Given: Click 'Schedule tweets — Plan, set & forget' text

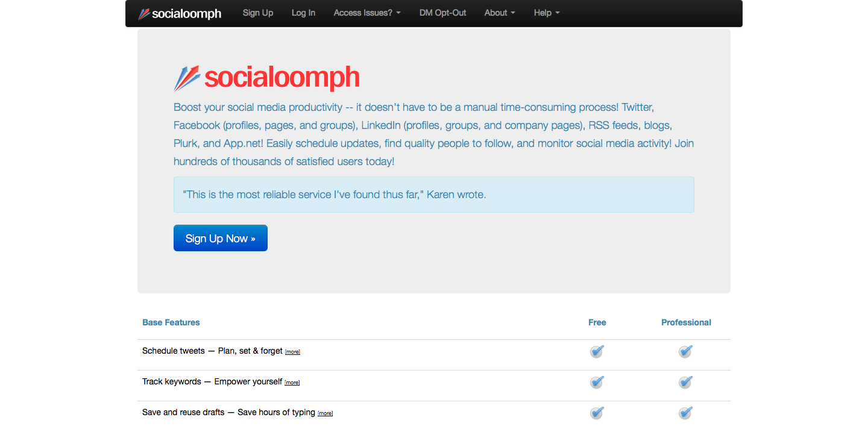Looking at the screenshot, I should coord(212,351).
